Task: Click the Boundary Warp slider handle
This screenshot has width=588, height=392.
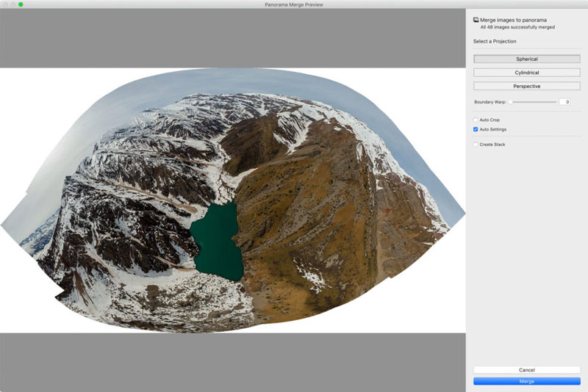Action: pyautogui.click(x=511, y=102)
